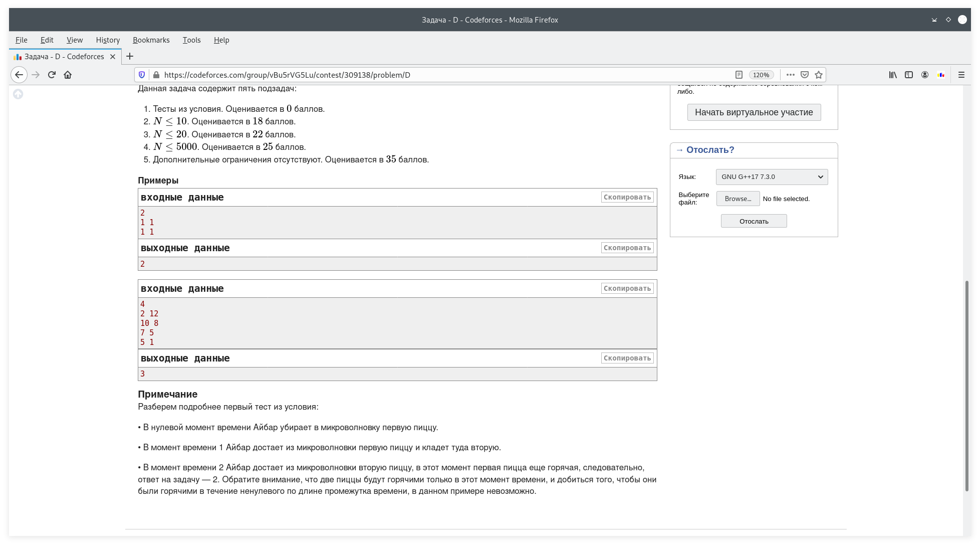
Task: Save page to Pocket icon
Action: (805, 75)
